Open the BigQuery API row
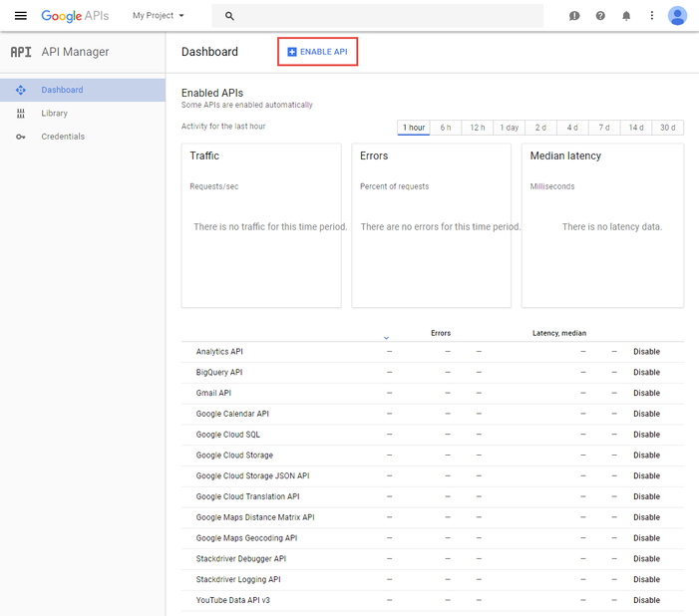The height and width of the screenshot is (616, 699). [x=433, y=372]
